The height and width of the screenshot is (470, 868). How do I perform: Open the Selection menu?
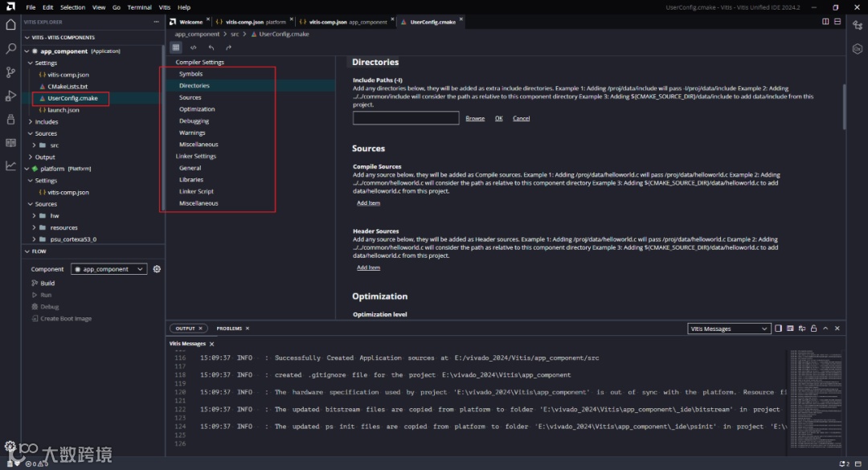coord(72,7)
